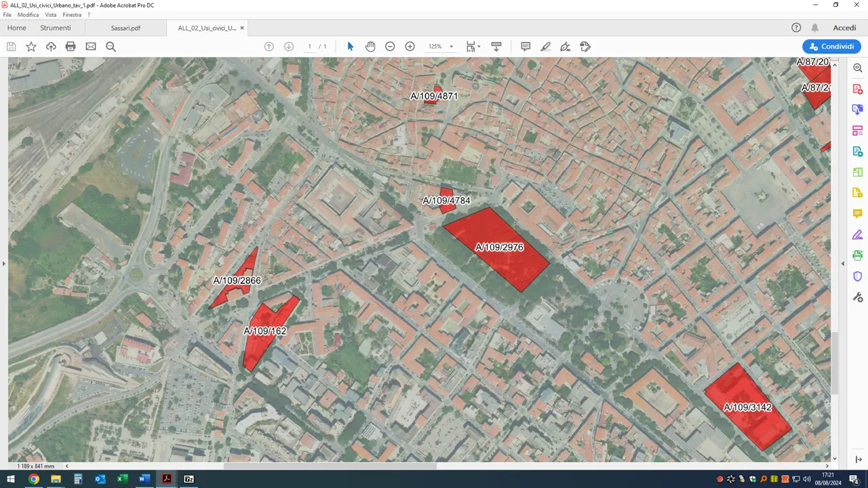Print the document with the printer icon

71,47
